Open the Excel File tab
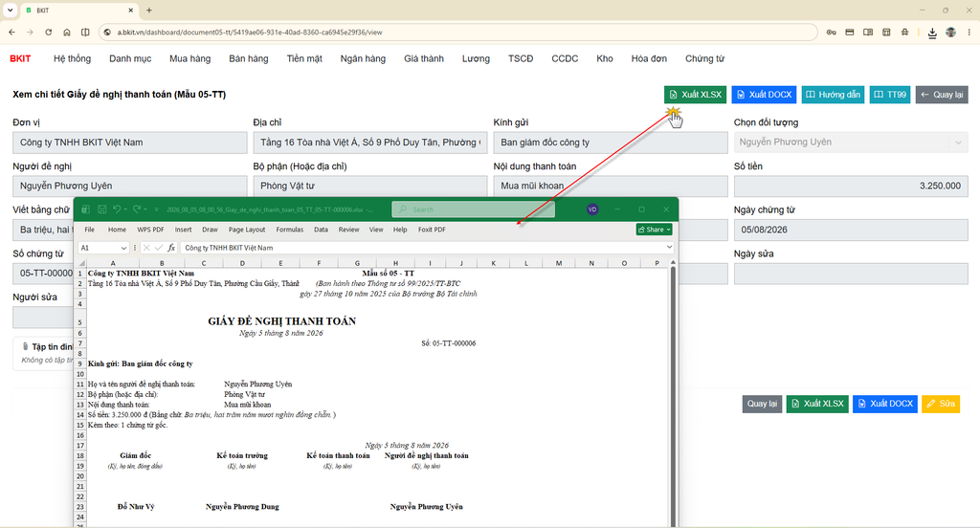980x528 pixels. pos(89,230)
